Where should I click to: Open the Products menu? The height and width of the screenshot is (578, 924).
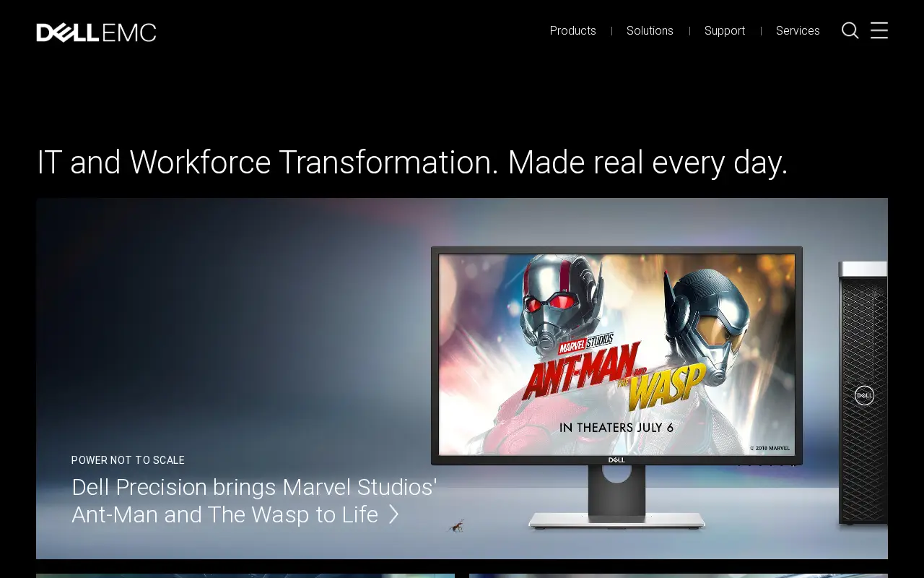click(573, 30)
